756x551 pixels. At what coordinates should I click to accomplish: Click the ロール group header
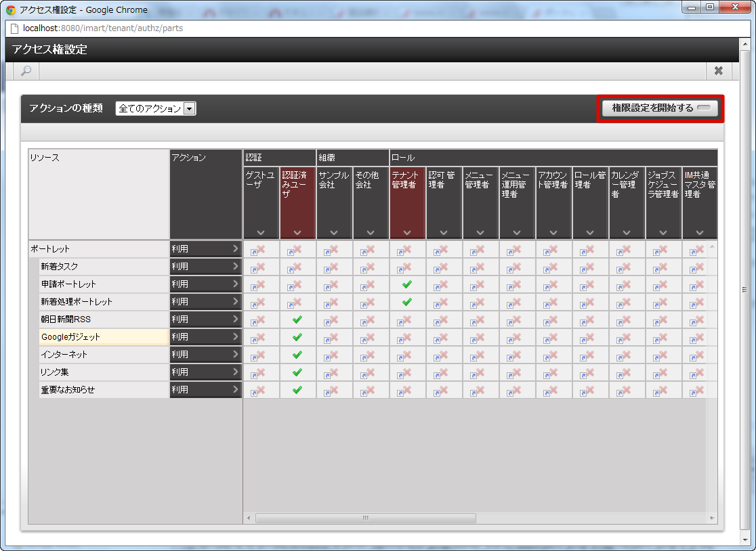click(x=553, y=158)
